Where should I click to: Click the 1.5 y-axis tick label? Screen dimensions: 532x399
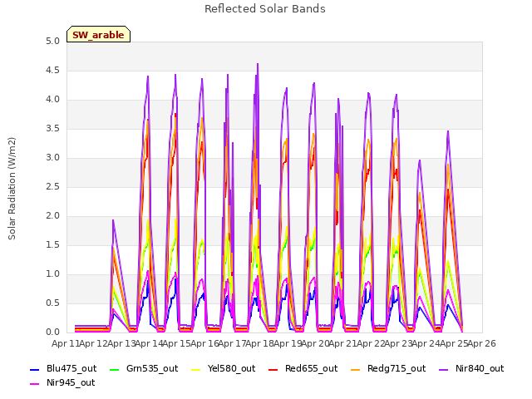52,245
